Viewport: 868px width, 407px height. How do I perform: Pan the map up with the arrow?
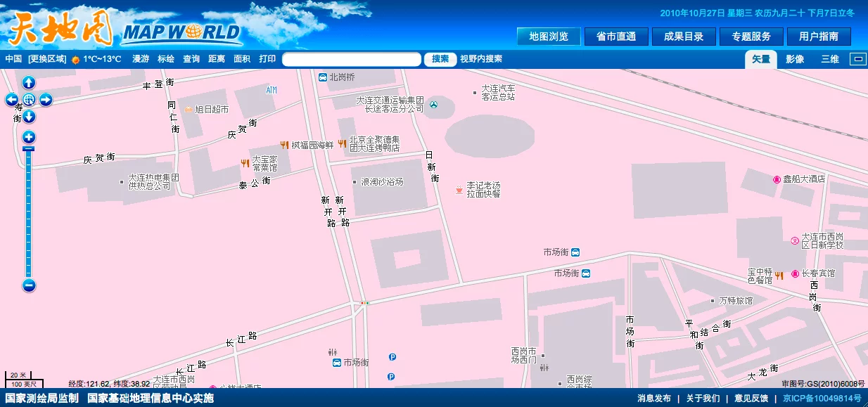[x=29, y=83]
